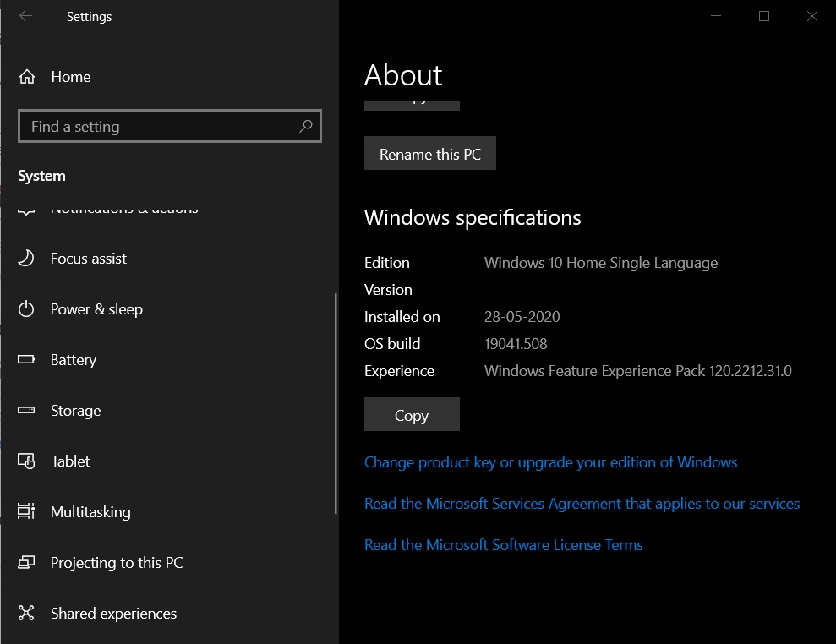Click the Storage drive icon

pos(26,410)
